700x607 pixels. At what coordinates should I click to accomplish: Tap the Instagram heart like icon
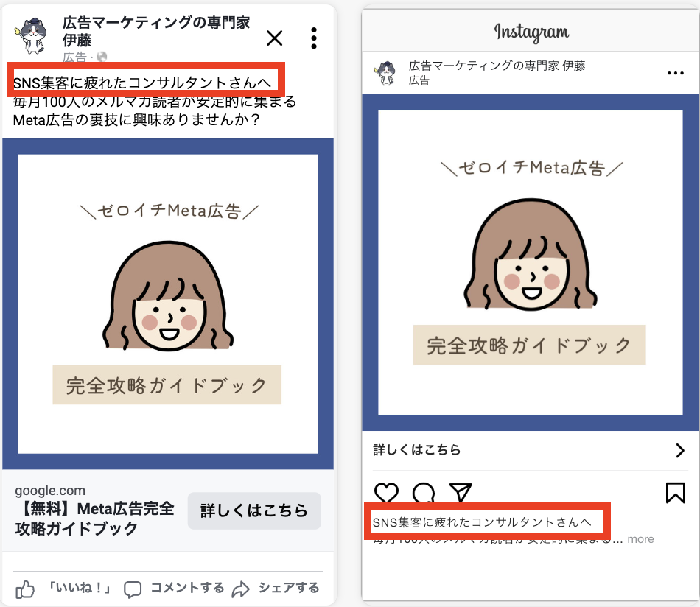point(386,493)
